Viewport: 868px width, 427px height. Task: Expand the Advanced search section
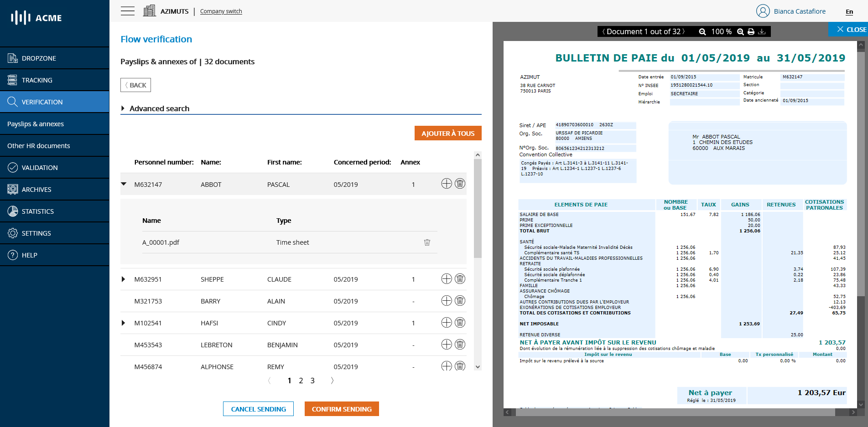coord(123,108)
